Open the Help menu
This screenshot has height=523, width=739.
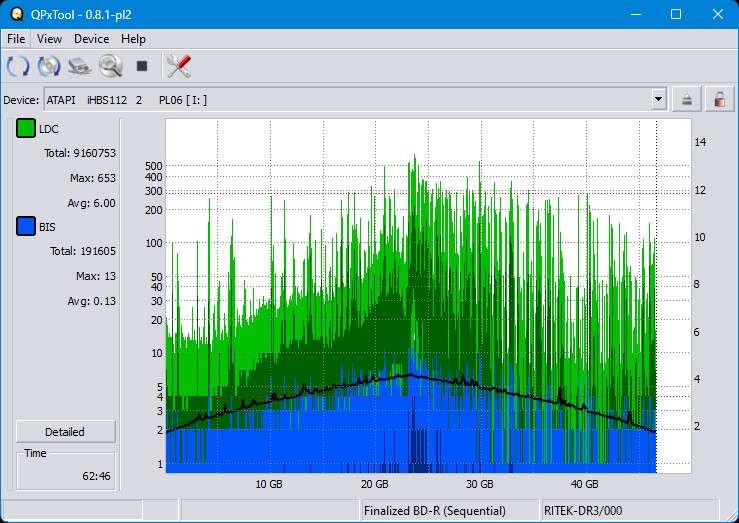click(133, 39)
